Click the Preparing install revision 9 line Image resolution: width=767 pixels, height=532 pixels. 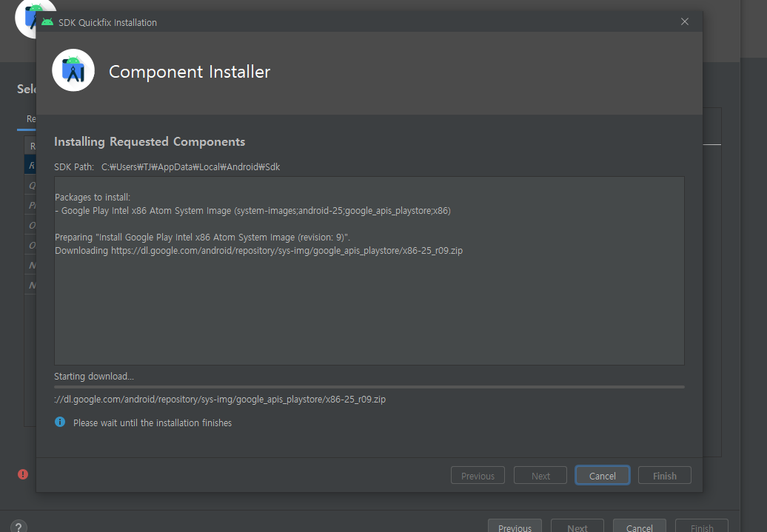click(x=203, y=238)
